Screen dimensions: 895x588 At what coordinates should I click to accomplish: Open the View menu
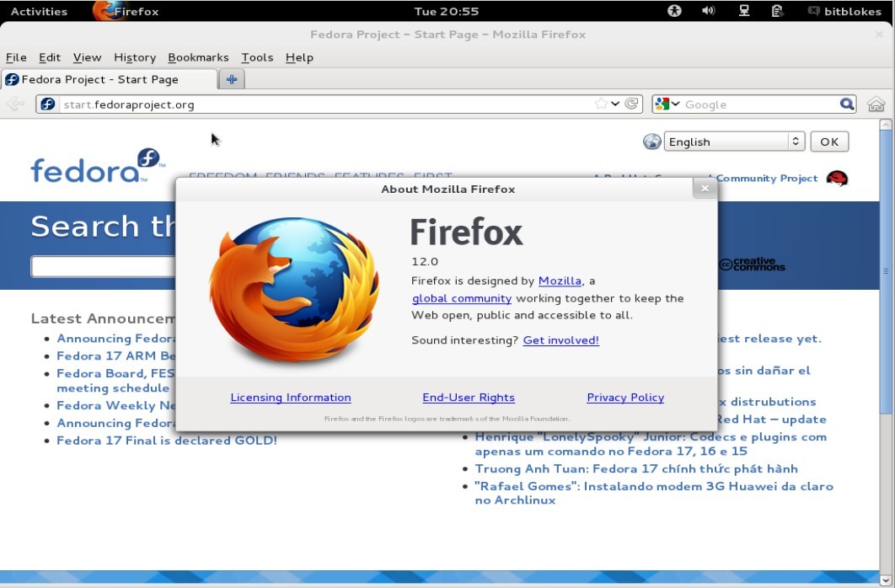point(88,57)
